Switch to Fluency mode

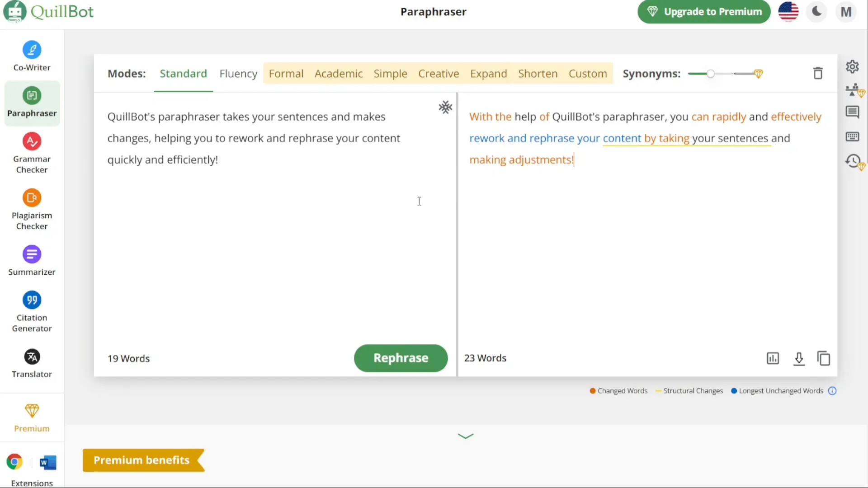pos(238,74)
